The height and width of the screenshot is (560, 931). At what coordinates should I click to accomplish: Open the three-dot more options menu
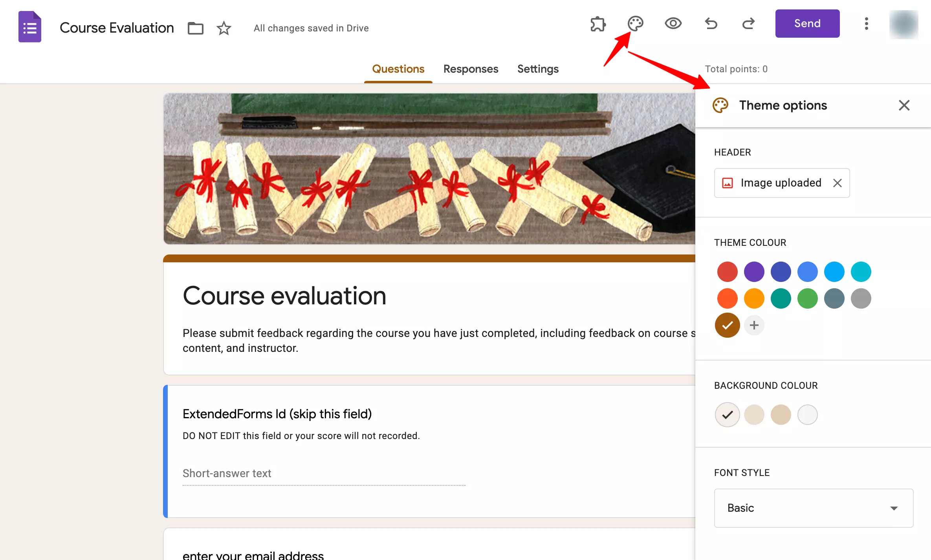coord(866,24)
